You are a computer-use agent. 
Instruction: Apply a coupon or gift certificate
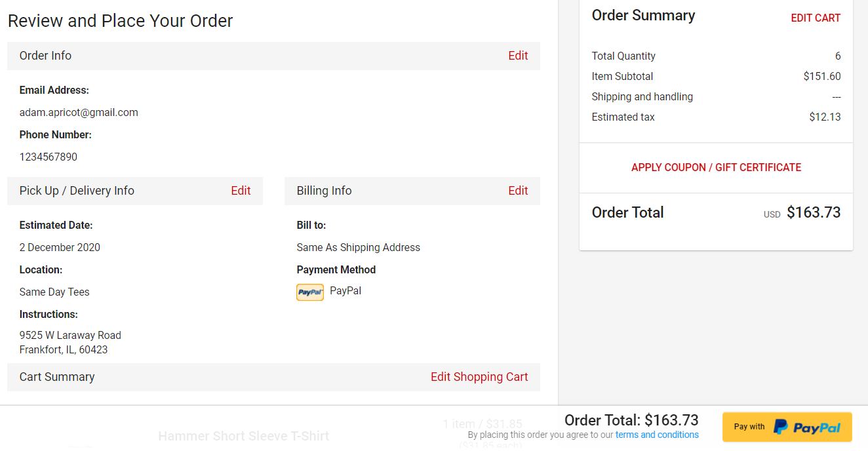(x=716, y=167)
